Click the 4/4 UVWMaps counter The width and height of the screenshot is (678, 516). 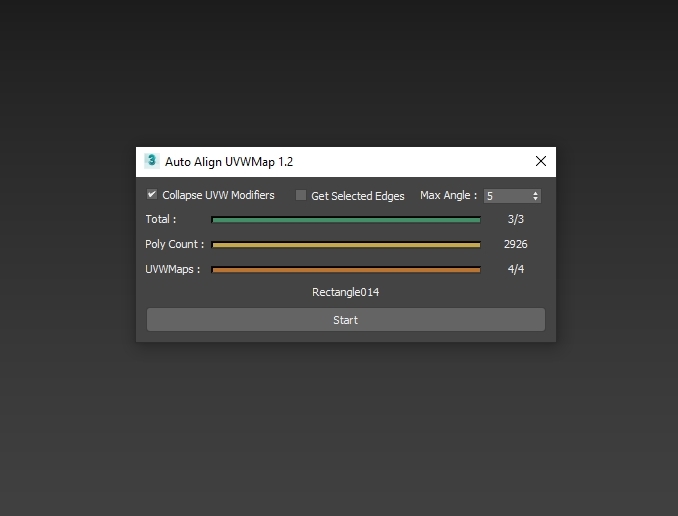tap(515, 269)
